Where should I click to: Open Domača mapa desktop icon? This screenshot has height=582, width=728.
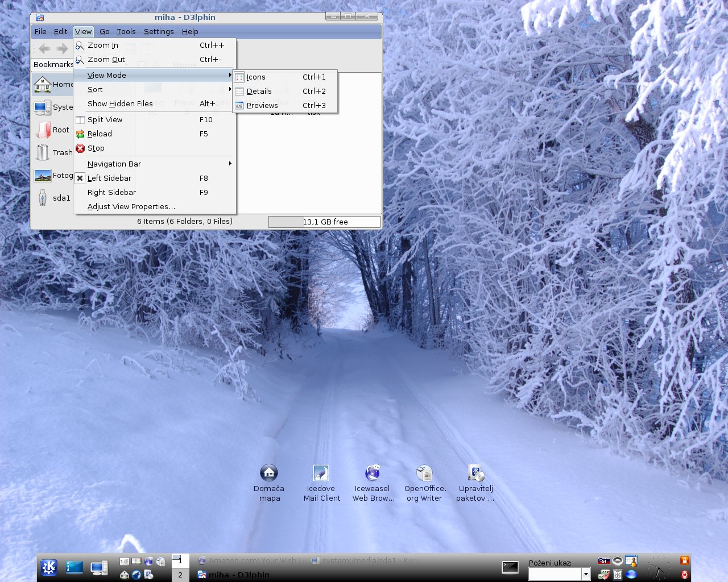click(x=269, y=483)
